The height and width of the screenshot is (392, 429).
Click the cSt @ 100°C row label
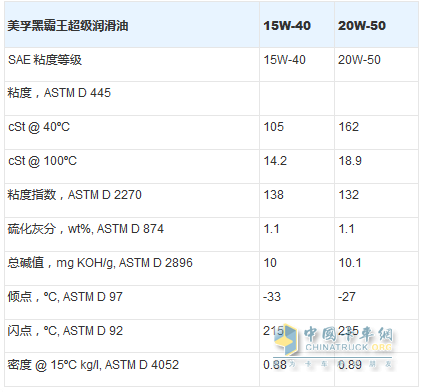(42, 161)
